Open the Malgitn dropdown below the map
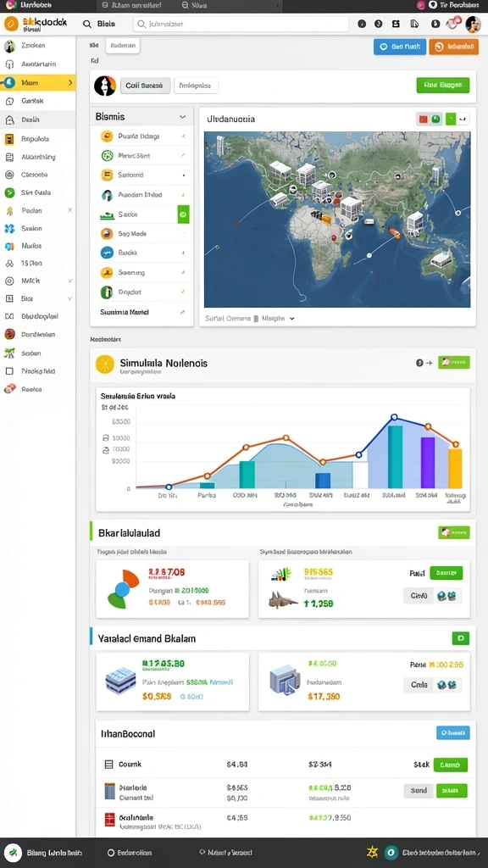488x868 pixels. (x=278, y=319)
